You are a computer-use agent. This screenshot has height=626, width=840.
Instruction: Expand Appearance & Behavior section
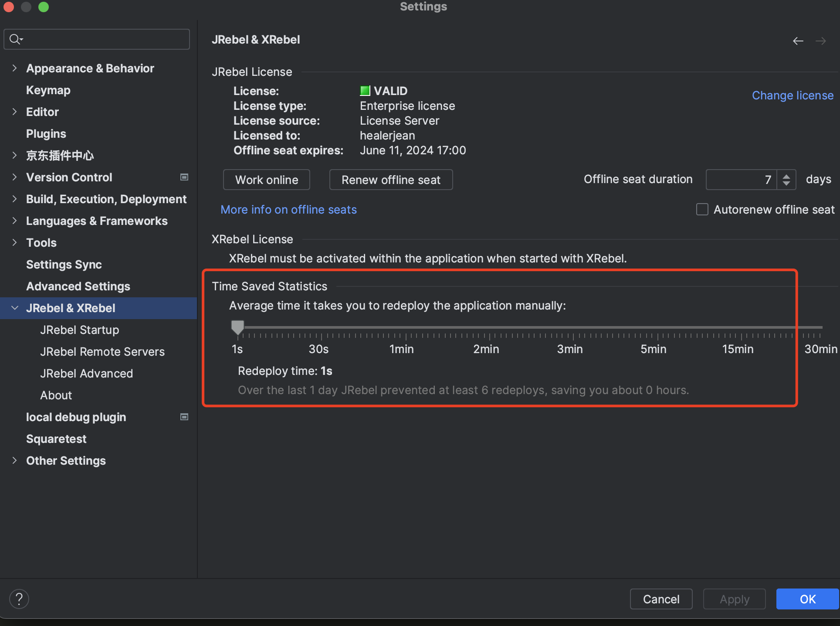point(14,68)
